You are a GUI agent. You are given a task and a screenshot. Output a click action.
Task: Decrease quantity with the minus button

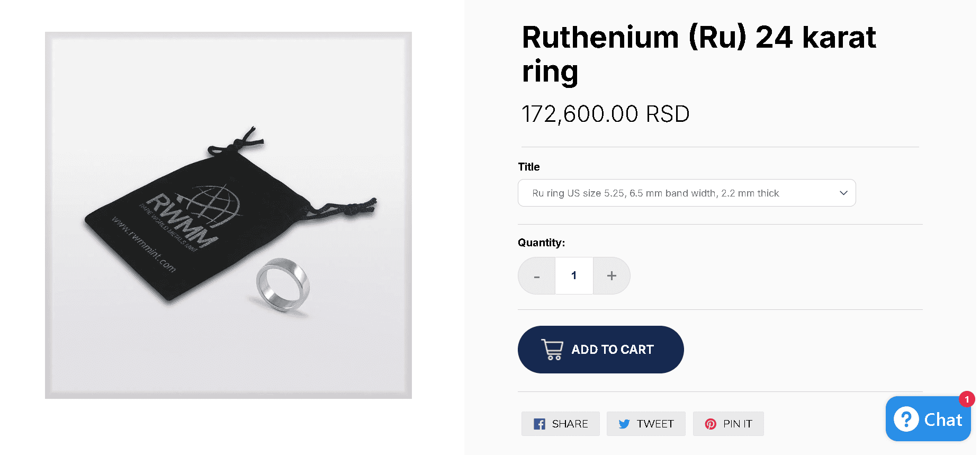click(537, 275)
